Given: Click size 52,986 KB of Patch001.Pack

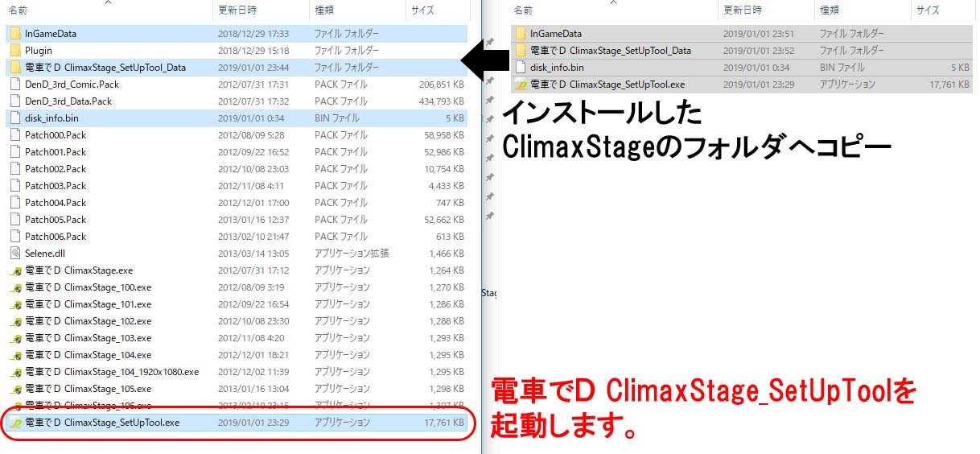Looking at the screenshot, I should [x=443, y=152].
